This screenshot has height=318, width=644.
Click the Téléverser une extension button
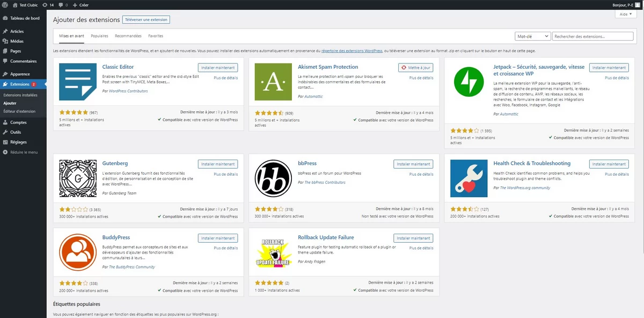[146, 20]
